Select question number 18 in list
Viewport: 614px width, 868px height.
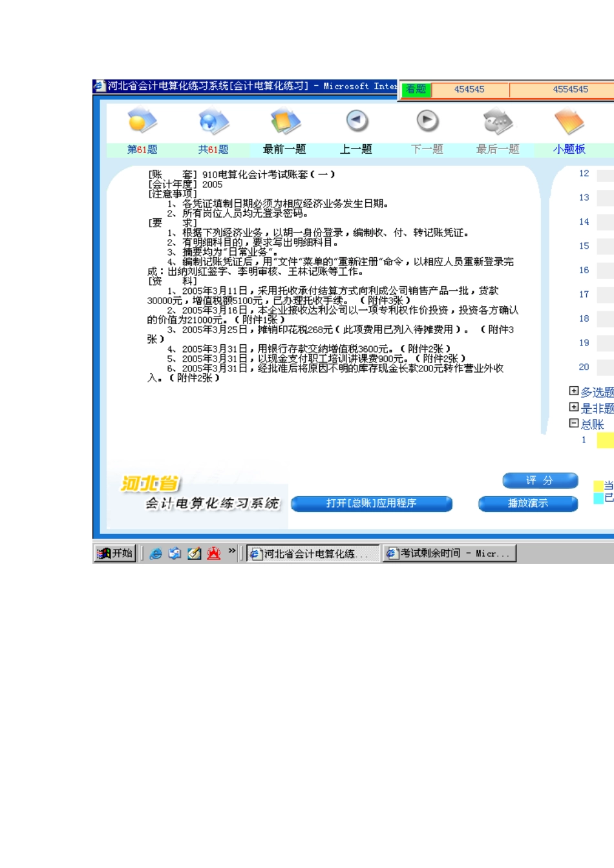pos(584,318)
